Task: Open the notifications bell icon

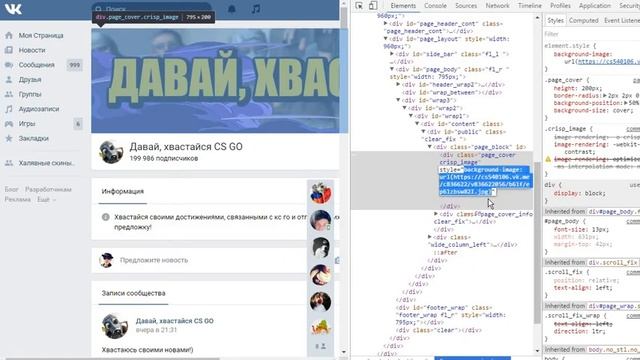Action: click(231, 9)
